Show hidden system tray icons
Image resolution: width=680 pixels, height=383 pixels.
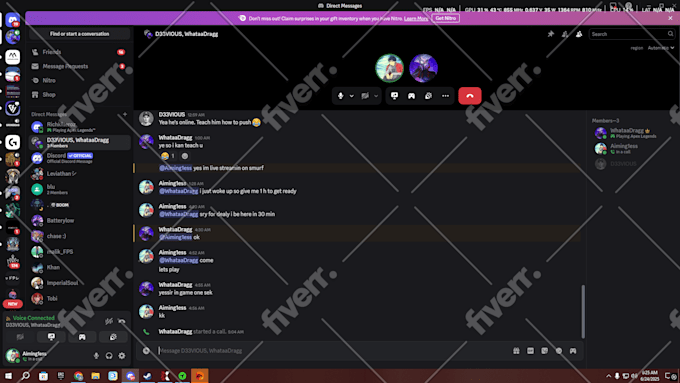(608, 376)
